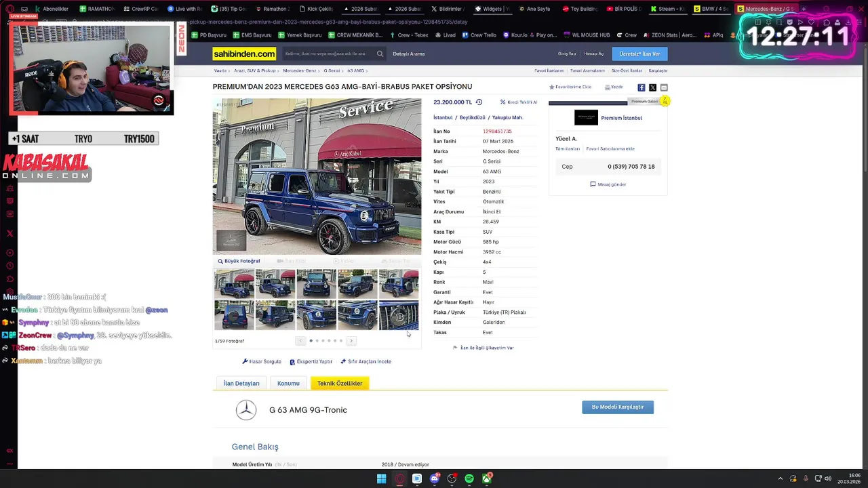Add listing to favorites star
This screenshot has height=488, width=868.
point(551,87)
